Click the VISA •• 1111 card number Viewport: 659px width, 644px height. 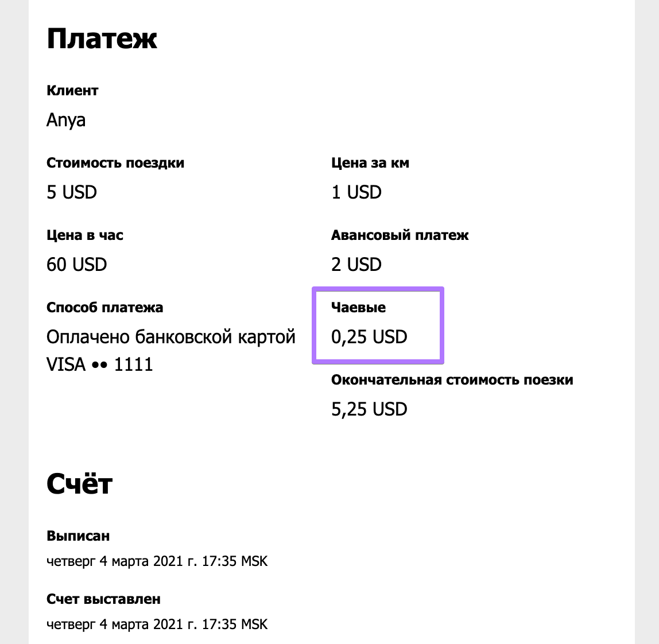tap(100, 364)
